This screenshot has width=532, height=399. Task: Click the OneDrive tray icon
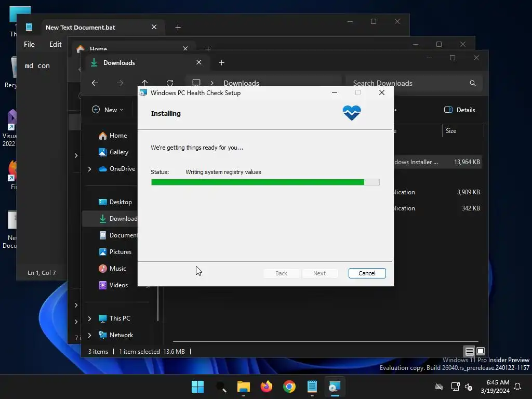click(x=439, y=387)
